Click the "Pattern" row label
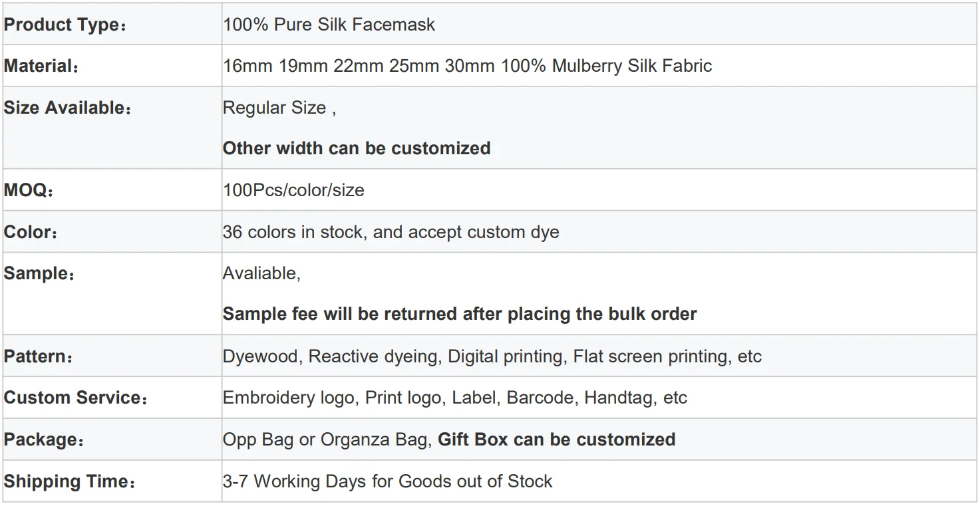Screen dimensions: 980x506 click(38, 356)
